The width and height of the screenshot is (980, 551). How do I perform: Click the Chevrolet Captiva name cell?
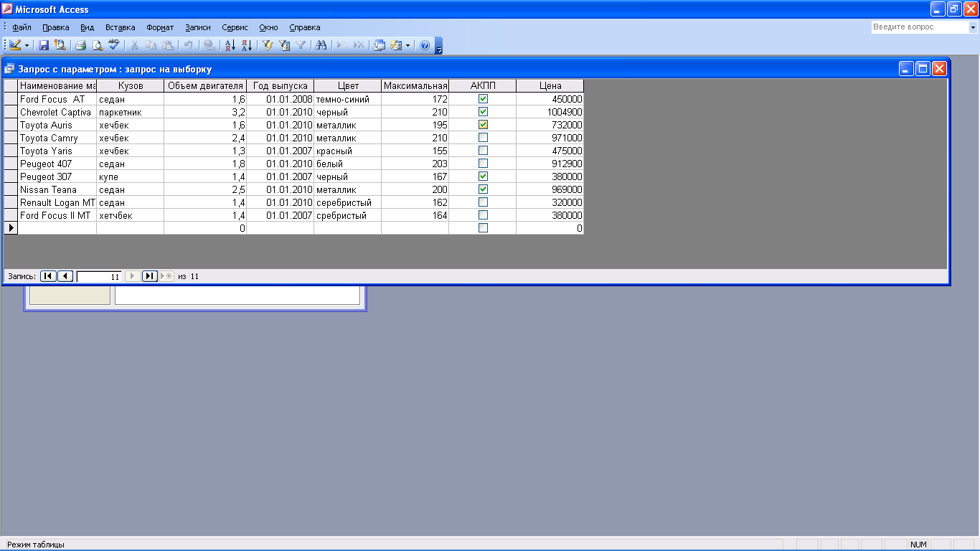point(57,112)
